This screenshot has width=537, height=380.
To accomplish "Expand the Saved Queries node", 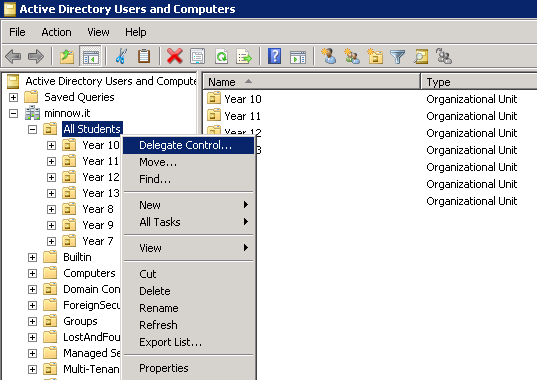I will (x=13, y=97).
